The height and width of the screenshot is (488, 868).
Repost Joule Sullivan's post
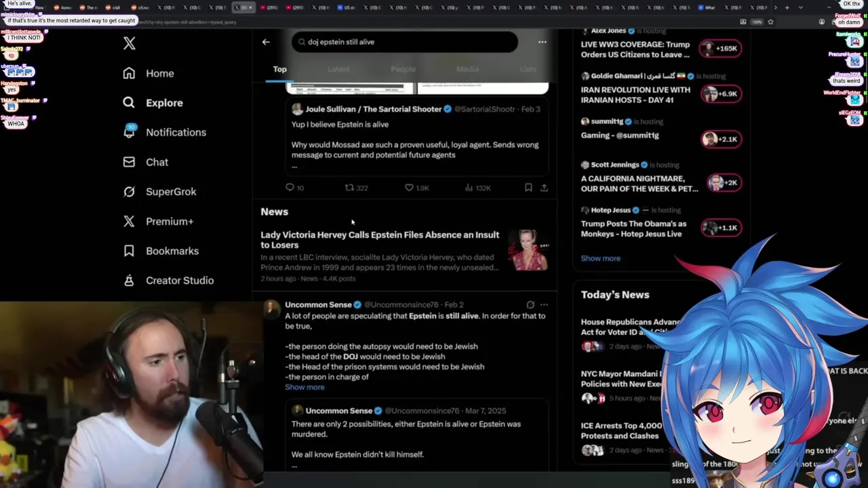coord(356,188)
